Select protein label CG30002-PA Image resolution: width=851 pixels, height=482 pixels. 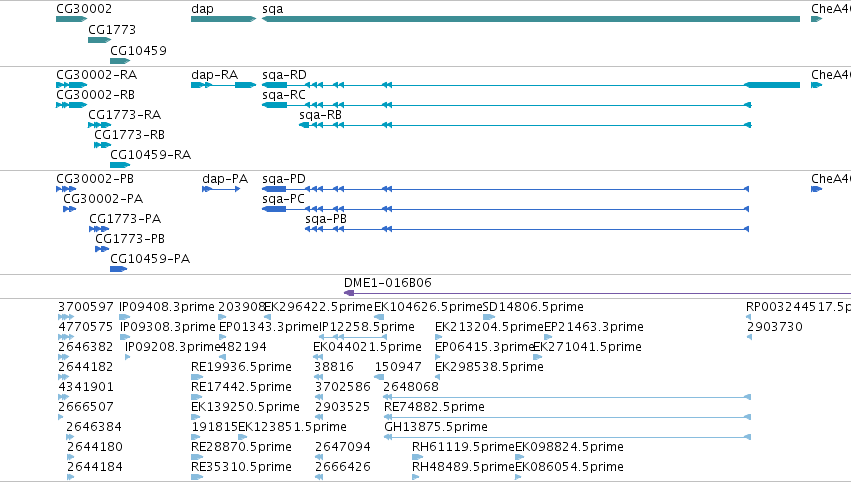coord(103,199)
